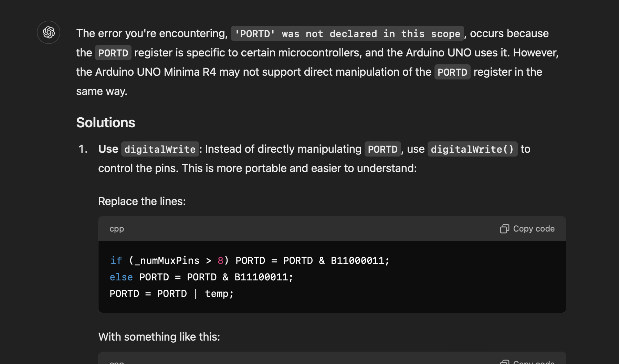
Task: Click the 'With something like this:' text
Action: [159, 337]
